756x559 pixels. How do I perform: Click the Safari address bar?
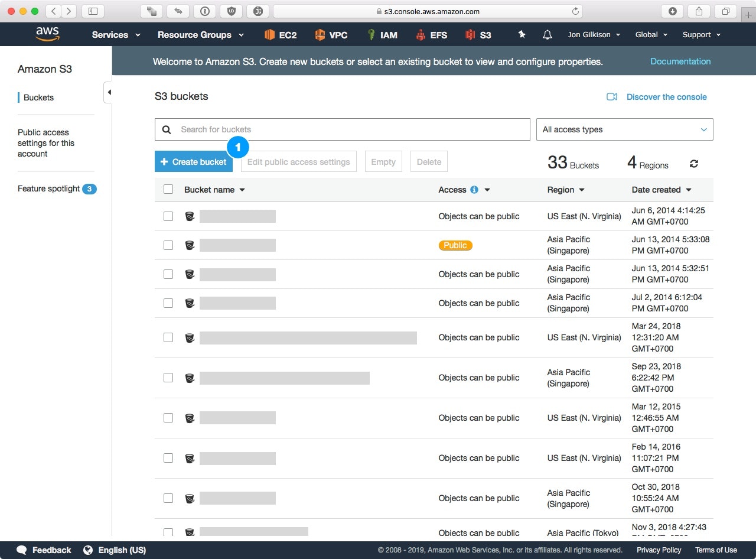pyautogui.click(x=428, y=11)
